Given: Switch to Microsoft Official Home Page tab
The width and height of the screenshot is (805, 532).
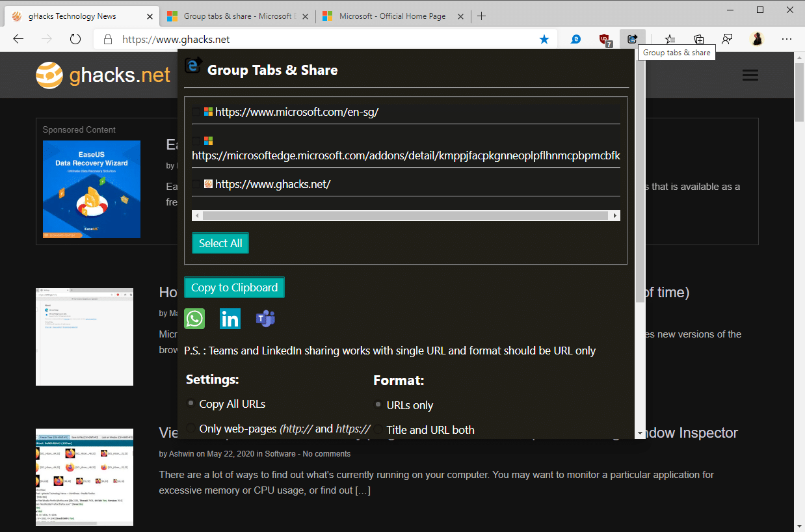Looking at the screenshot, I should coord(392,16).
